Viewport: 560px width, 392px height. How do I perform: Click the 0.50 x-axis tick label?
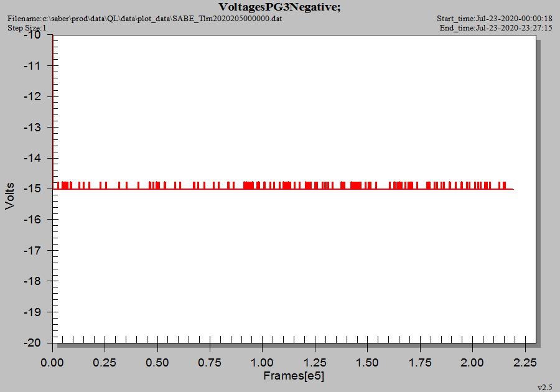(157, 363)
